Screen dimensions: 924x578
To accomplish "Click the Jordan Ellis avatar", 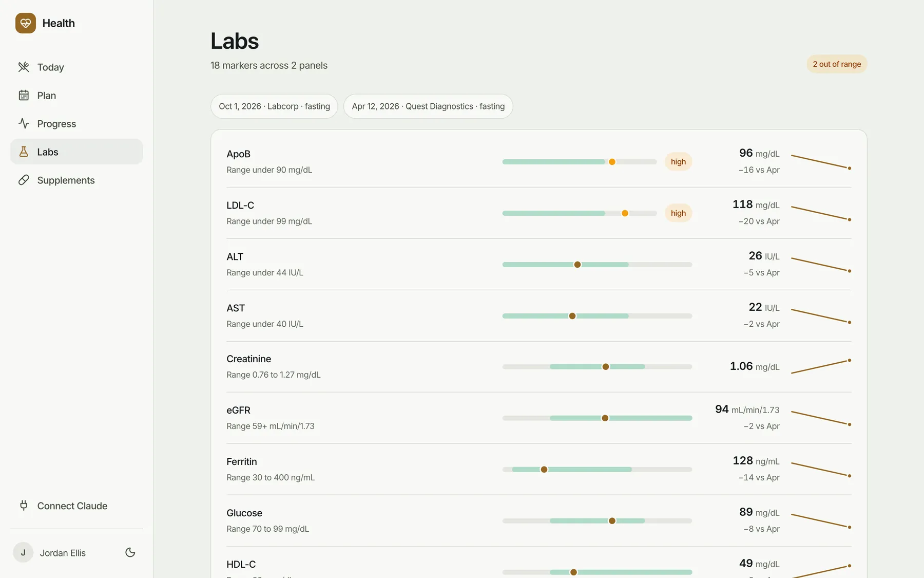I will [x=23, y=552].
